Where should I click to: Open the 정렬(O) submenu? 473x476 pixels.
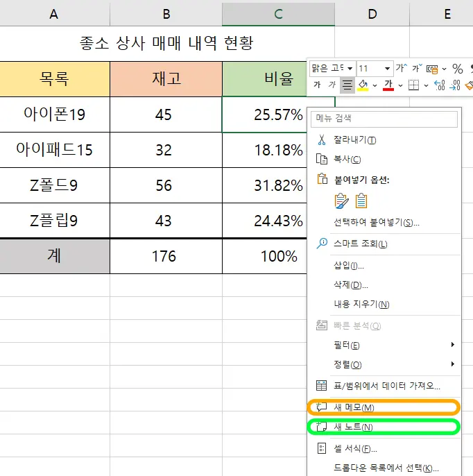point(384,364)
